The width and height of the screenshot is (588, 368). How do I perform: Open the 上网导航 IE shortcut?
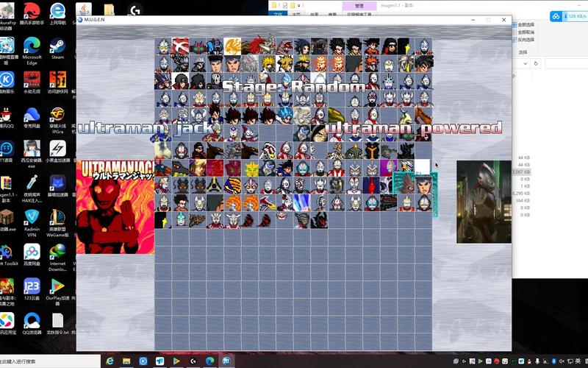point(57,14)
